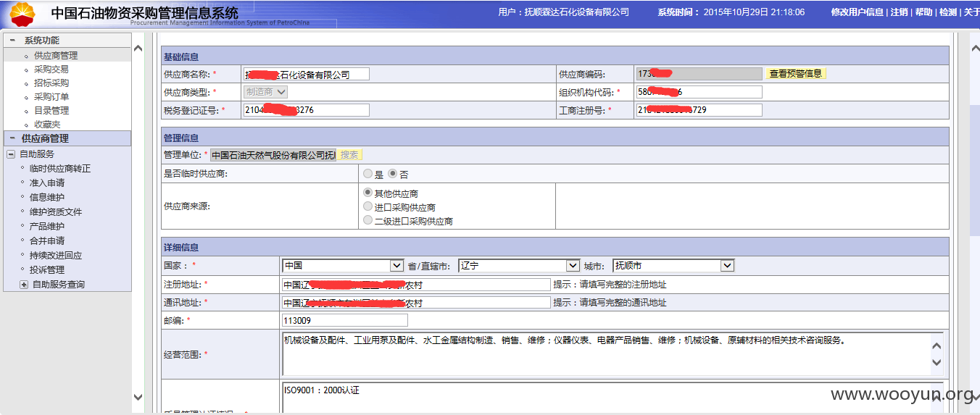Open 供应商类型 dropdown
The width and height of the screenshot is (980, 415).
pyautogui.click(x=266, y=92)
